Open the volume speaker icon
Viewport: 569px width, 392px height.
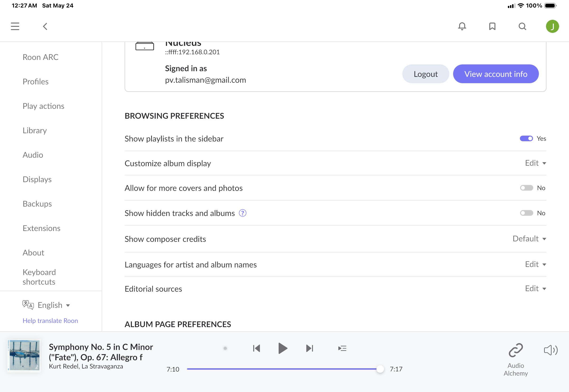click(551, 350)
